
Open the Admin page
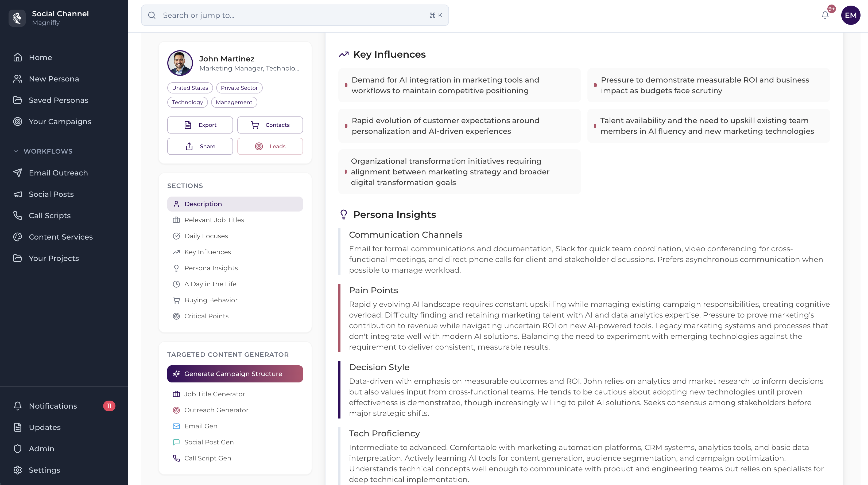(x=41, y=449)
